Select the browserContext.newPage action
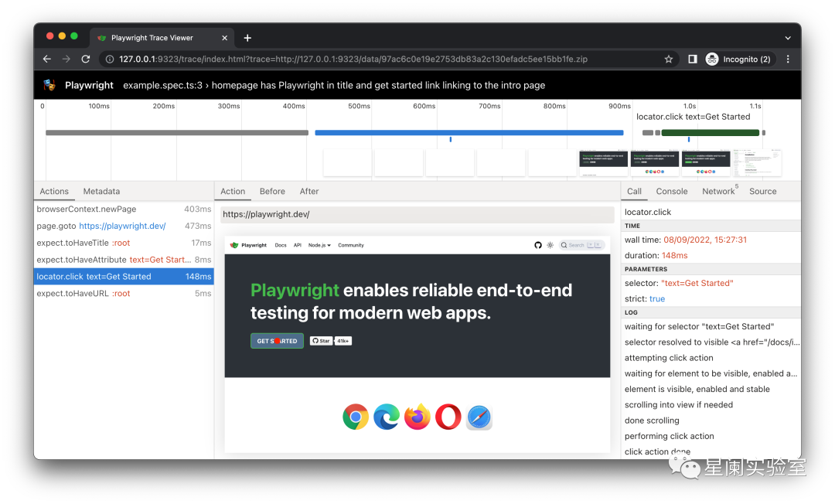This screenshot has height=504, width=835. 124,209
